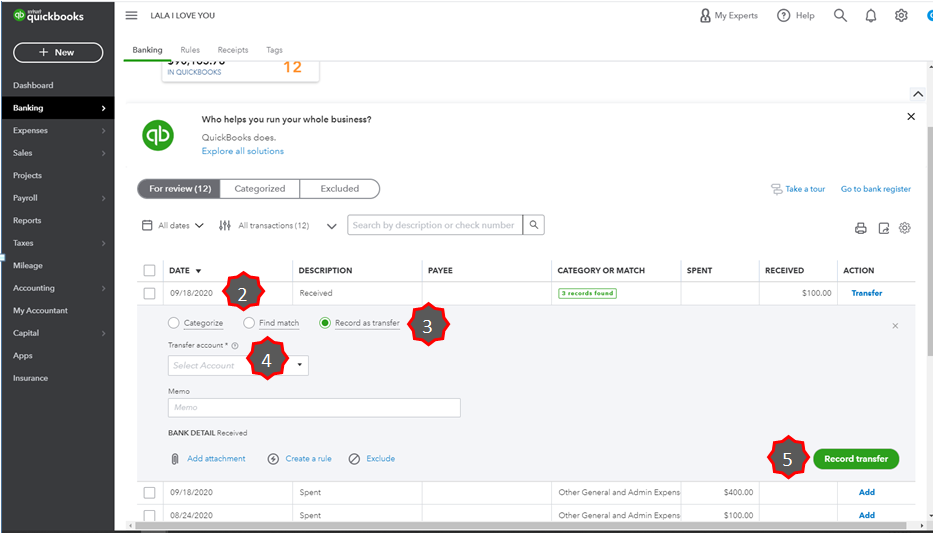Click the Help question mark icon
This screenshot has width=933, height=533.
coord(784,16)
